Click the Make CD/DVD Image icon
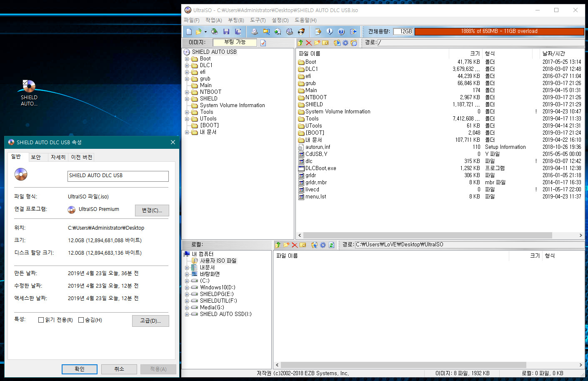The height and width of the screenshot is (381, 588). pos(254,31)
